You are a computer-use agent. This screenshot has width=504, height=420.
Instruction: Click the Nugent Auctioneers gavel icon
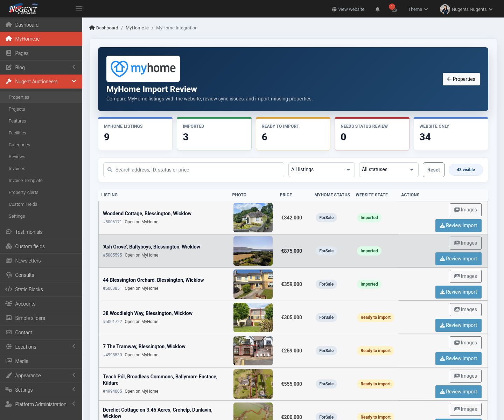pyautogui.click(x=9, y=82)
